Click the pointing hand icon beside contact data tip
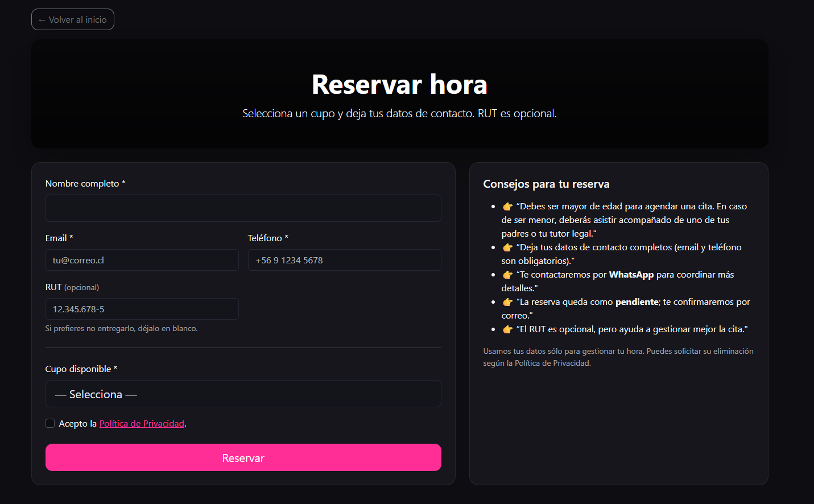 point(507,247)
